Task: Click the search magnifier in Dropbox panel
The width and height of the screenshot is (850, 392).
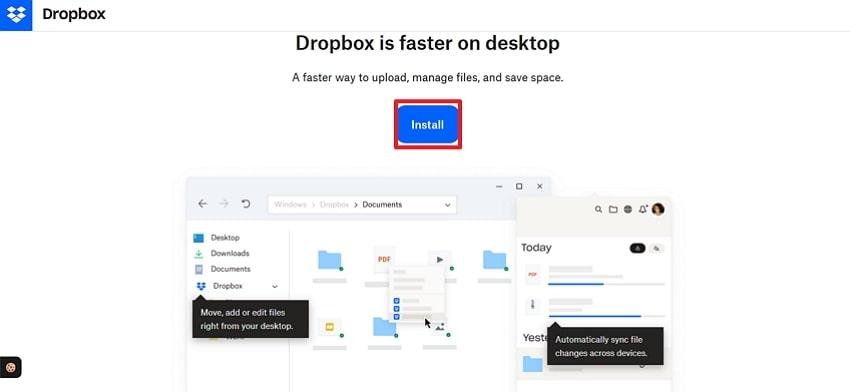Action: [x=598, y=209]
